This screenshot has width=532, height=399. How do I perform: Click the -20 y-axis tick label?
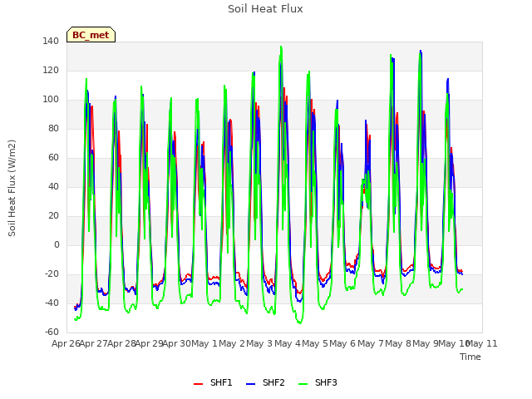(x=52, y=274)
